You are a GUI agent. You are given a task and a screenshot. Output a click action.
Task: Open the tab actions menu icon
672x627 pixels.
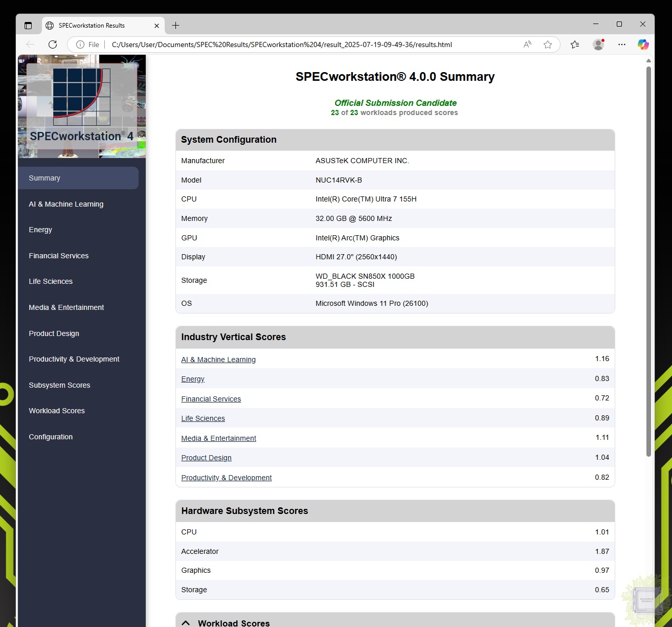28,26
